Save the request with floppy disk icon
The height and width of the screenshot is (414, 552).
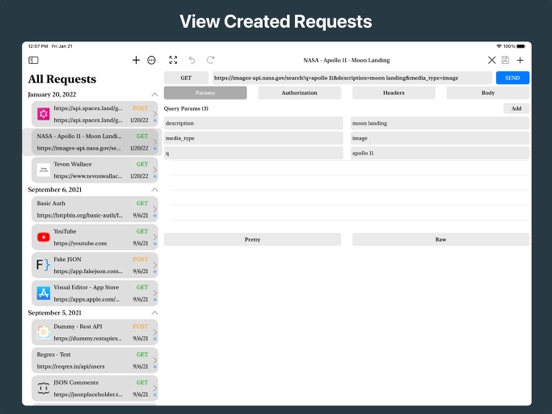click(x=505, y=60)
